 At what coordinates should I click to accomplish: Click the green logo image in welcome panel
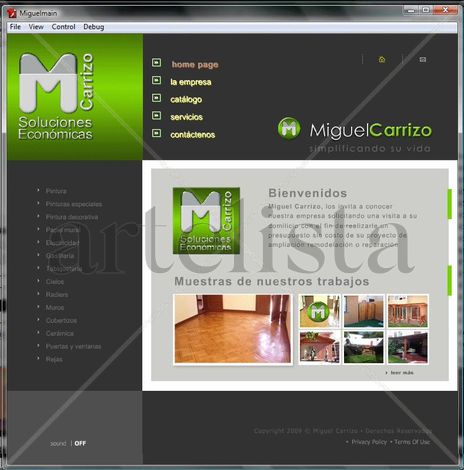point(206,221)
